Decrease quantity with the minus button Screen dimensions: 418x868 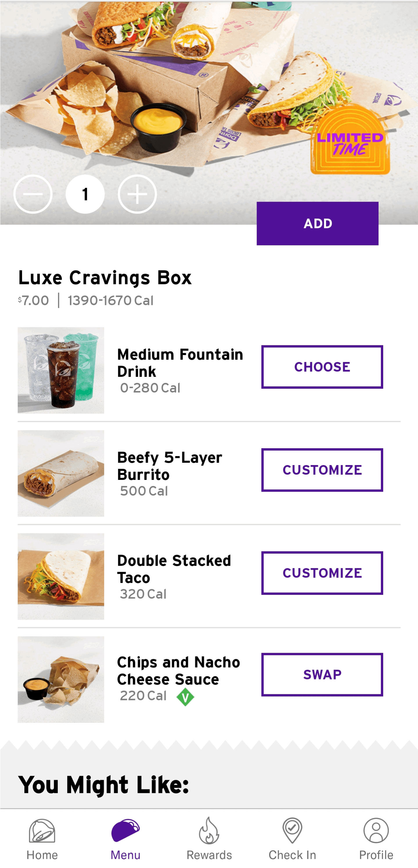pyautogui.click(x=33, y=194)
